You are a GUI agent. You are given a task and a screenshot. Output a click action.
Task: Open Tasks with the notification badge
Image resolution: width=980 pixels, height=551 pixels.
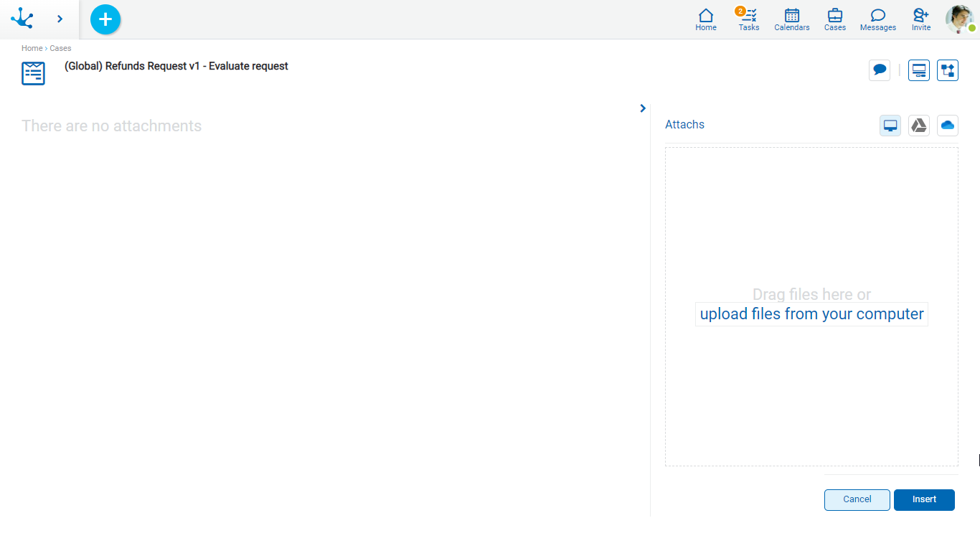(x=748, y=19)
